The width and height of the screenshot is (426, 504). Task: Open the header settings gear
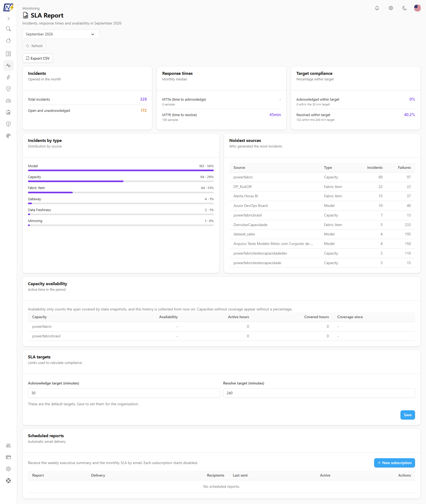(x=391, y=8)
